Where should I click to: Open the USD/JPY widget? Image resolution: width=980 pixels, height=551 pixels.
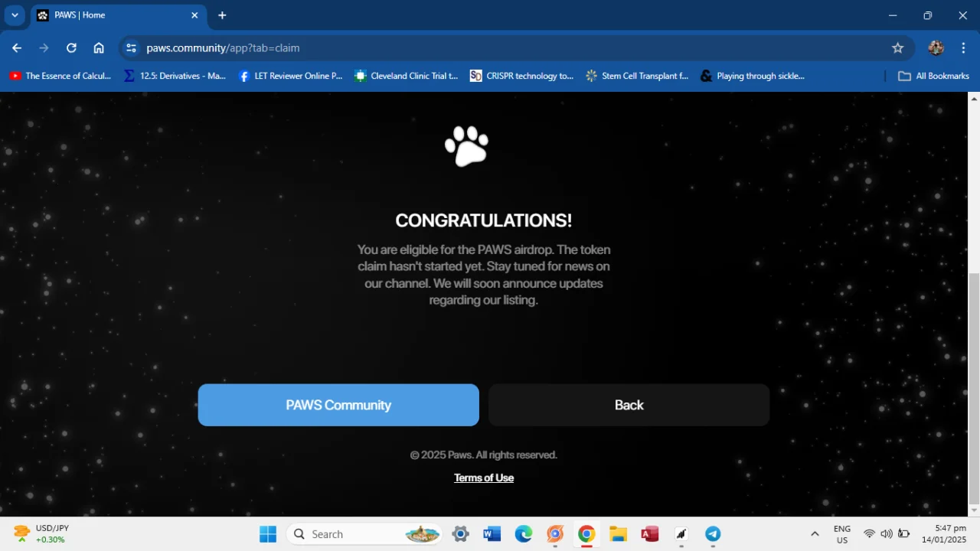42,534
